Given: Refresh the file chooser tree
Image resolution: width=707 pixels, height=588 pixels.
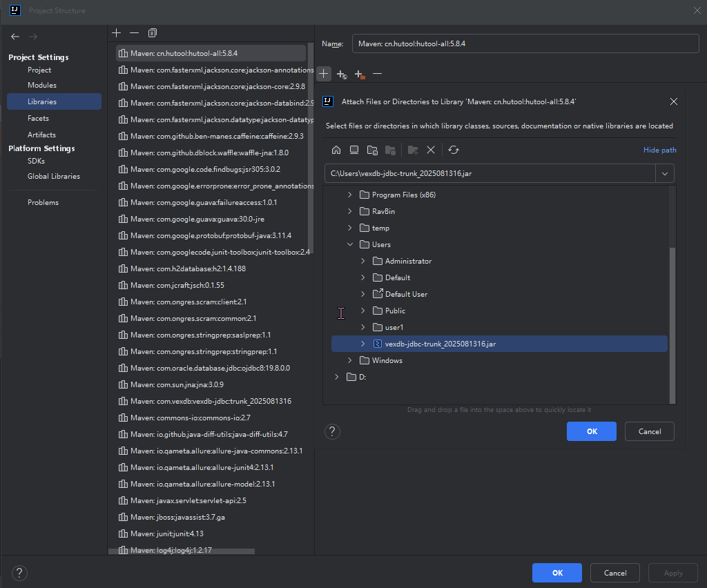Looking at the screenshot, I should (x=454, y=150).
